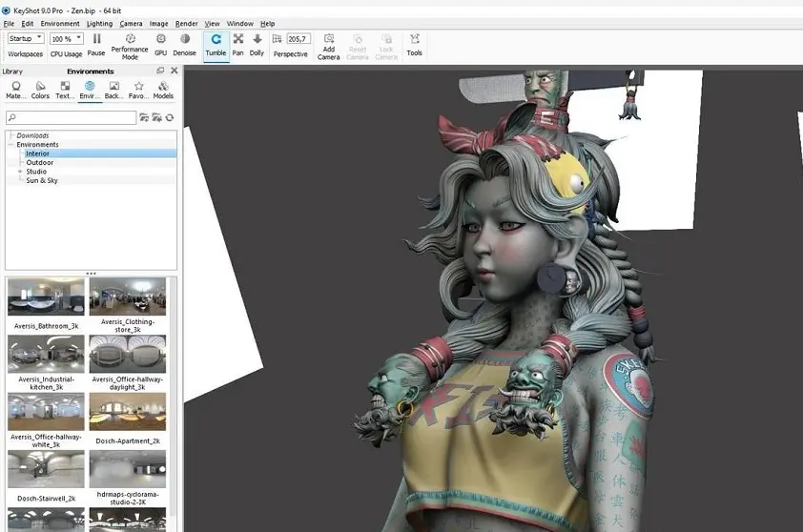The width and height of the screenshot is (803, 532).
Task: Refresh the library list
Action: click(170, 118)
